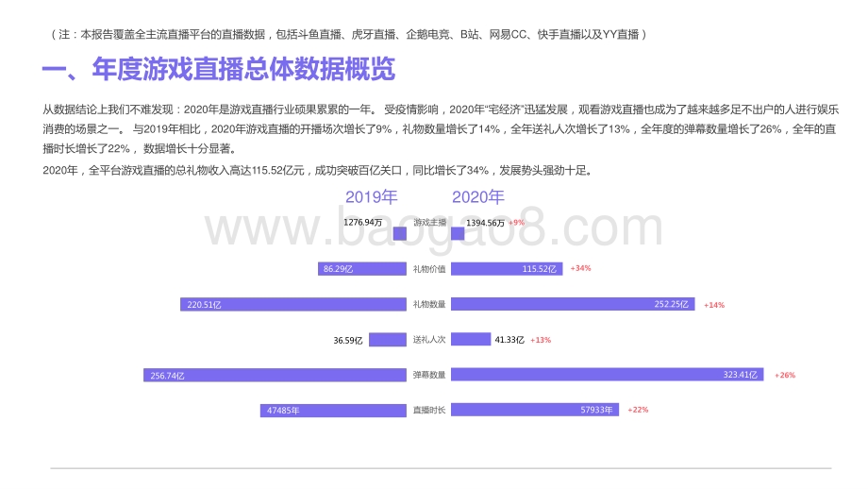This screenshot has height=489, width=868.
Task: Click the 2020 游戏主播 small bar
Action: click(458, 234)
